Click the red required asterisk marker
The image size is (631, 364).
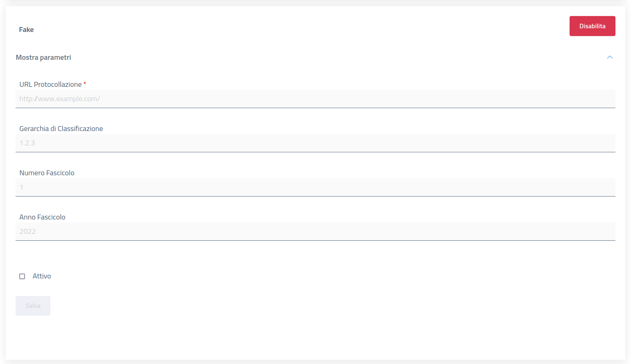click(85, 84)
